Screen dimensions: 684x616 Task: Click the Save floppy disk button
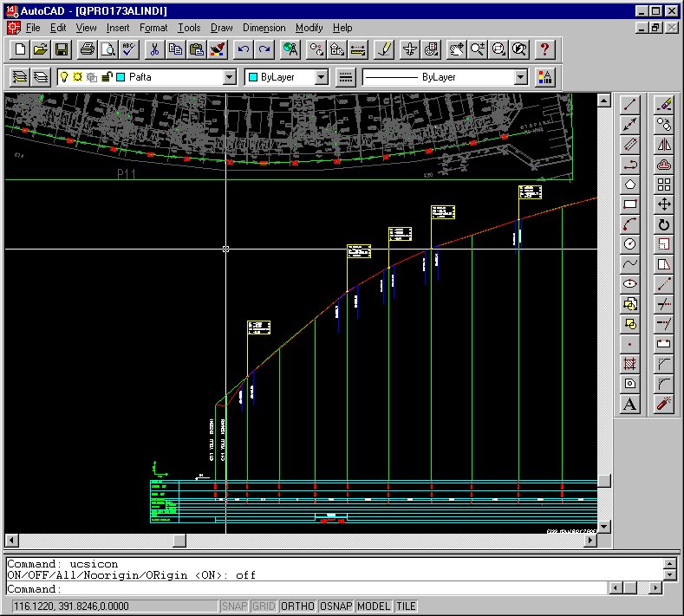pos(62,49)
